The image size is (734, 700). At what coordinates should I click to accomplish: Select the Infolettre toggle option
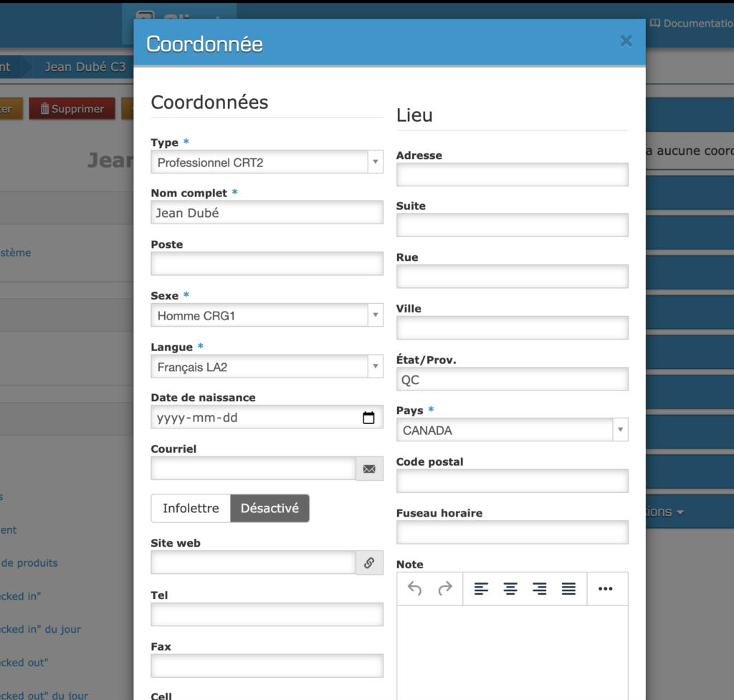click(x=191, y=508)
